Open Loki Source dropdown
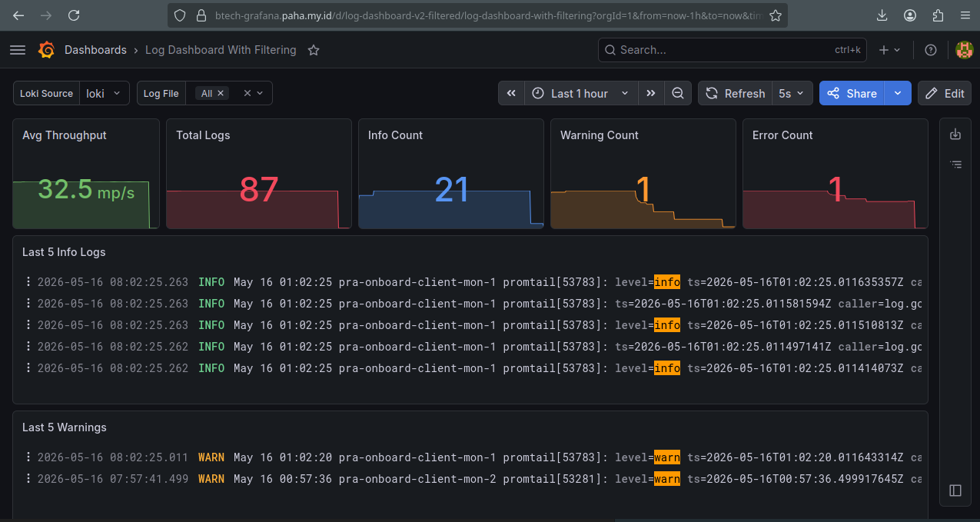The image size is (980, 522). tap(104, 93)
